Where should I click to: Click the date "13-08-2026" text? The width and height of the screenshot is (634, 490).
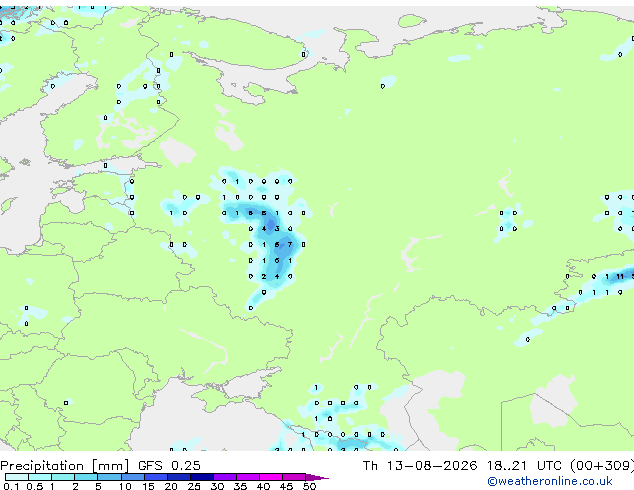point(431,466)
